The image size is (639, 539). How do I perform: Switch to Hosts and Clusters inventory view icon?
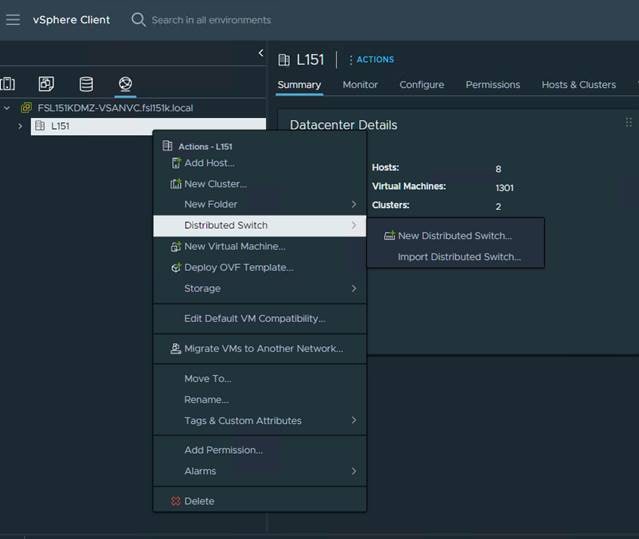click(8, 84)
